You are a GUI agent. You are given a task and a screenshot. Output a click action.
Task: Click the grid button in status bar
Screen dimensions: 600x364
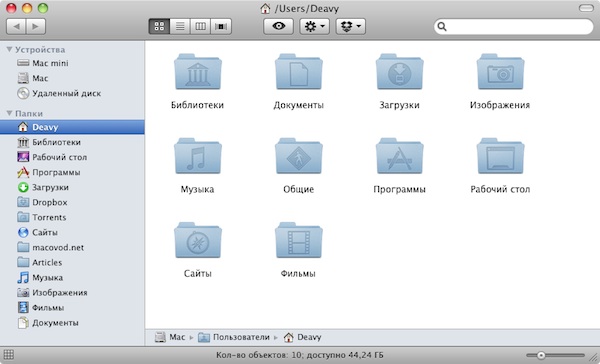(8, 355)
